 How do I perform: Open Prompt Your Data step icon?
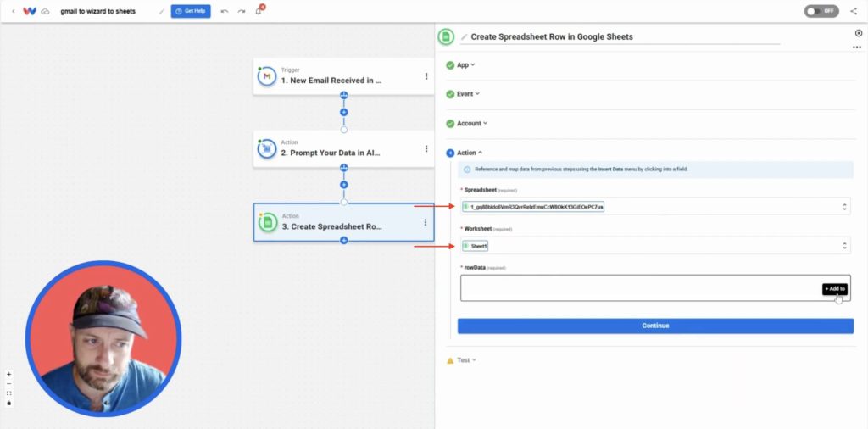267,148
